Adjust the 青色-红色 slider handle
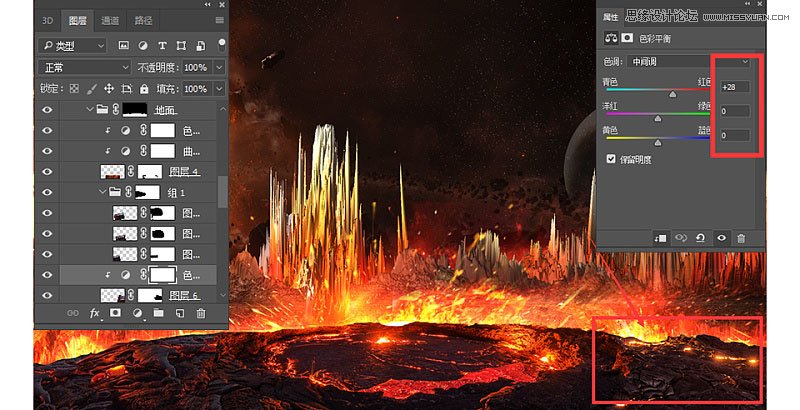The height and width of the screenshot is (410, 800). (673, 94)
